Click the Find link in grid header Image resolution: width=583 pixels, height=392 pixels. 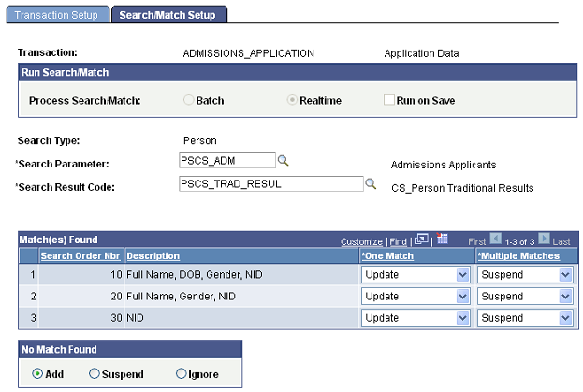[400, 240]
